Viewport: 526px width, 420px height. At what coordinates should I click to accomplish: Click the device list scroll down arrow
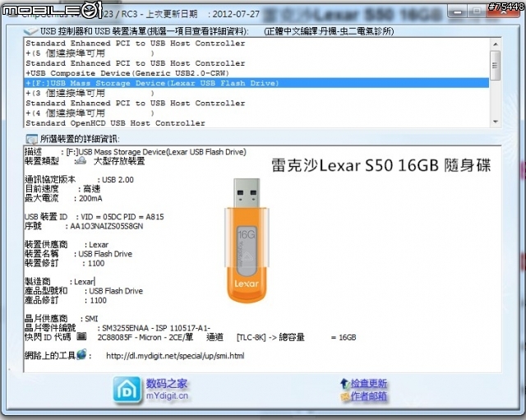point(496,122)
